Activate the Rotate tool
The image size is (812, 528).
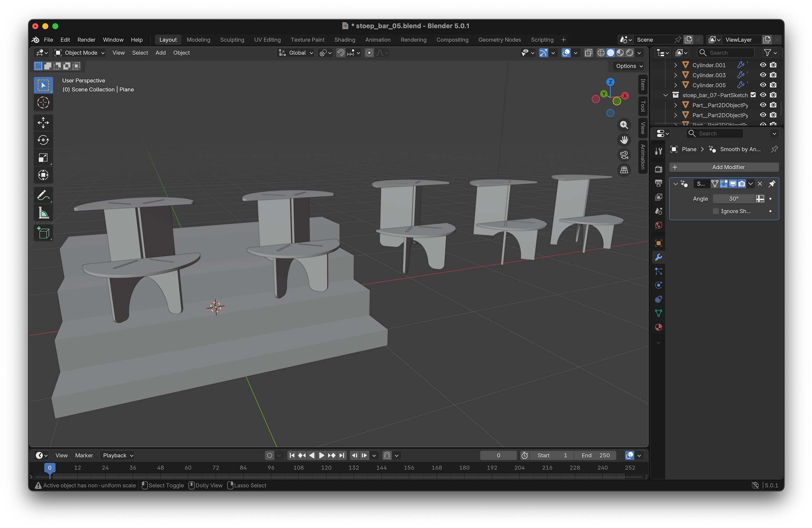click(43, 140)
